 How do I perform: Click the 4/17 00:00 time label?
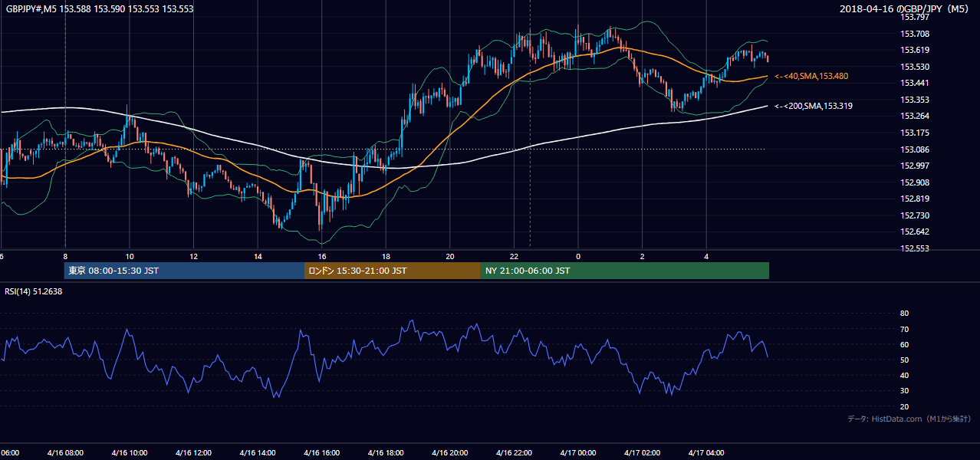[x=578, y=453]
